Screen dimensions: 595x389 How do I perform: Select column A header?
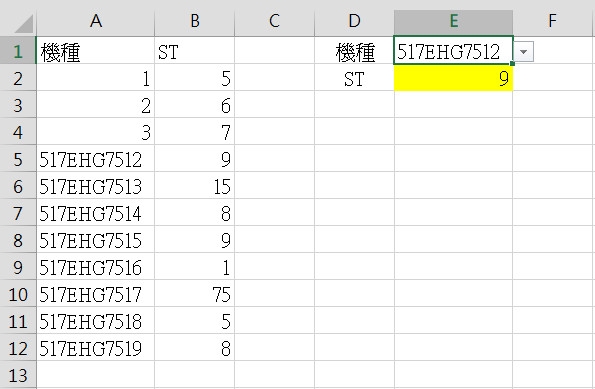click(x=96, y=21)
